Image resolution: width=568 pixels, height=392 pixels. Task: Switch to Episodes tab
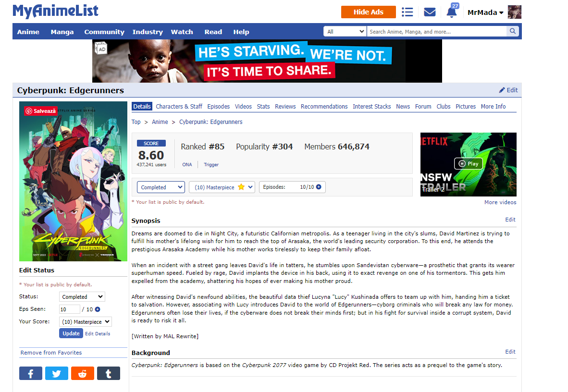[219, 107]
